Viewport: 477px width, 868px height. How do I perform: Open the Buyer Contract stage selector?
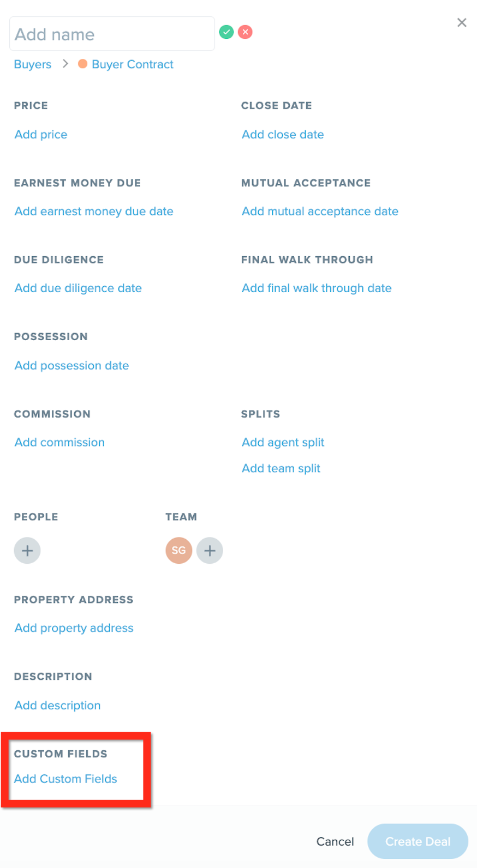click(132, 64)
